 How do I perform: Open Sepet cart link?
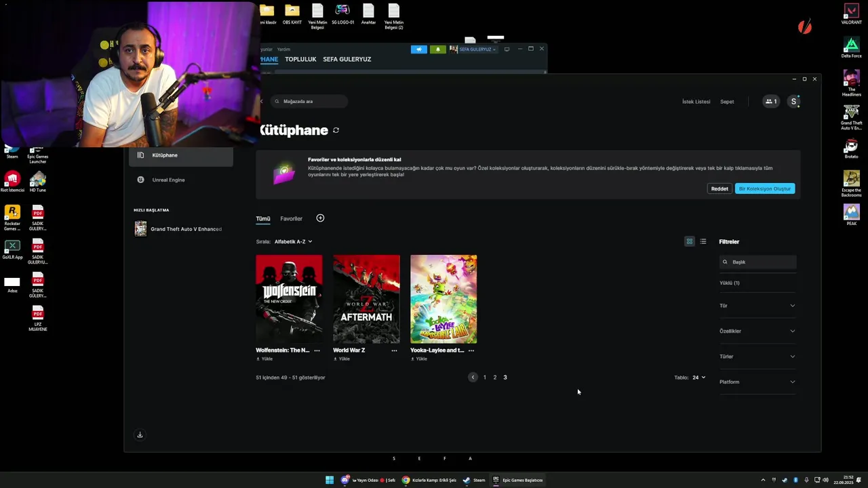coord(727,102)
